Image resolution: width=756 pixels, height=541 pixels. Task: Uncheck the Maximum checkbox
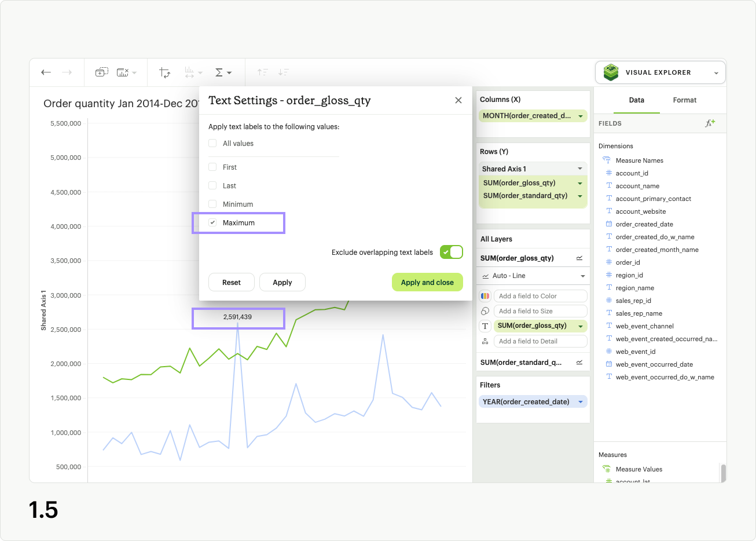coord(212,222)
